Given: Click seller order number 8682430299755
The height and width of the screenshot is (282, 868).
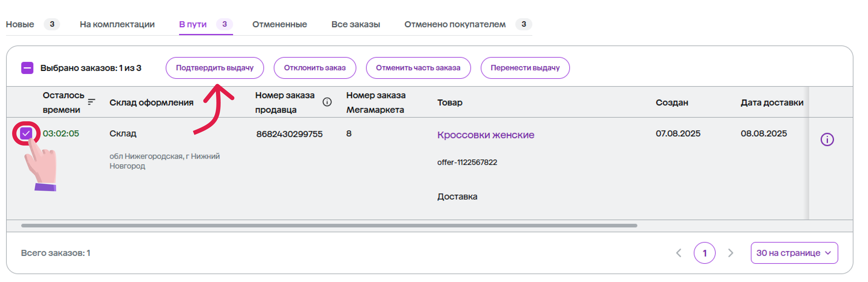Looking at the screenshot, I should [x=289, y=134].
